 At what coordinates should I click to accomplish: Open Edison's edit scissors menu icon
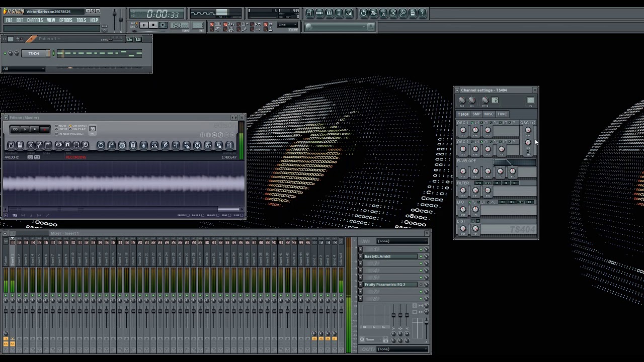click(30, 145)
